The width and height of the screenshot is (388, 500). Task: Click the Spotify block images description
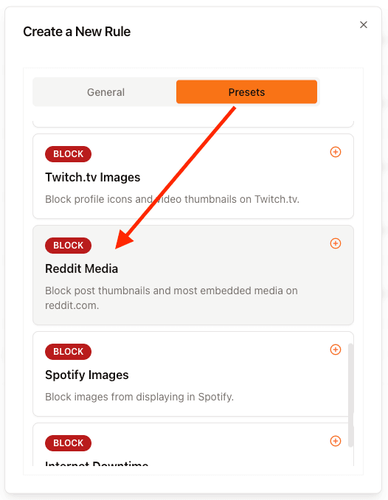tap(139, 397)
